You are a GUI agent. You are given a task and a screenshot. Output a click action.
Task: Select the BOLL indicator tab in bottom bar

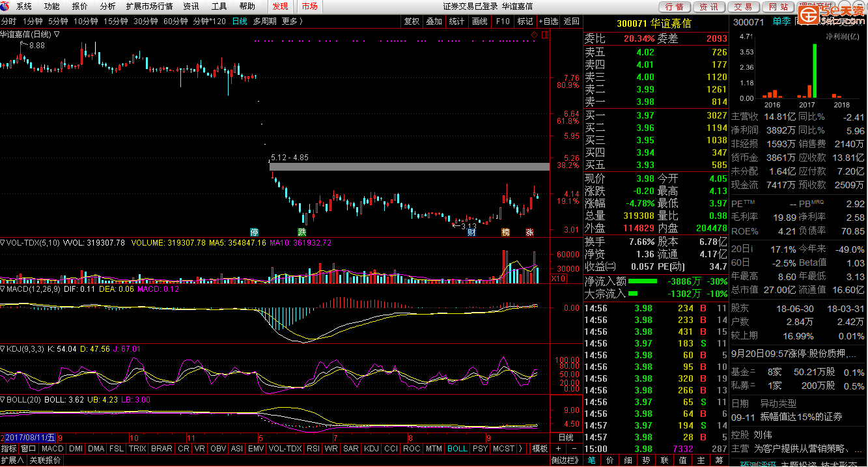tap(457, 449)
